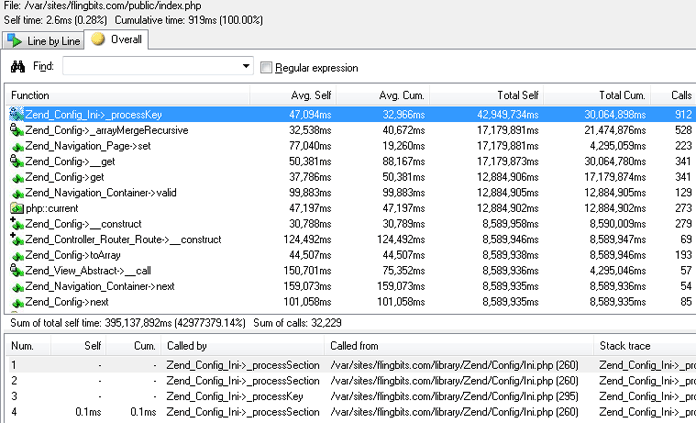
Task: Enable the Regular expression checkbox
Action: [266, 67]
